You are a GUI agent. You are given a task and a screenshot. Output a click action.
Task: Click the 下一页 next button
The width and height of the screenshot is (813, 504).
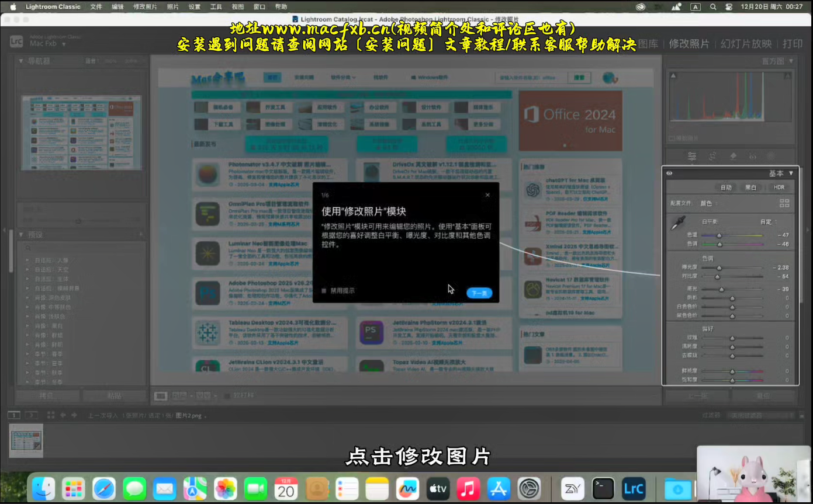coord(479,293)
